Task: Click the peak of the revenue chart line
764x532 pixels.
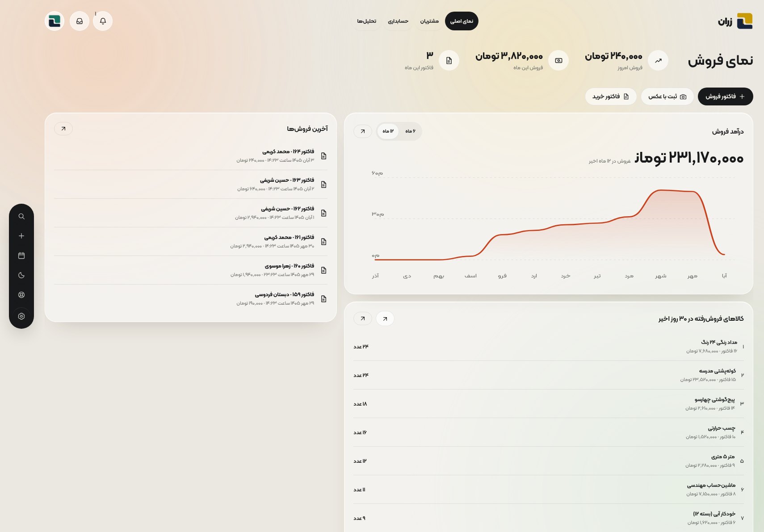Action: coord(662,190)
